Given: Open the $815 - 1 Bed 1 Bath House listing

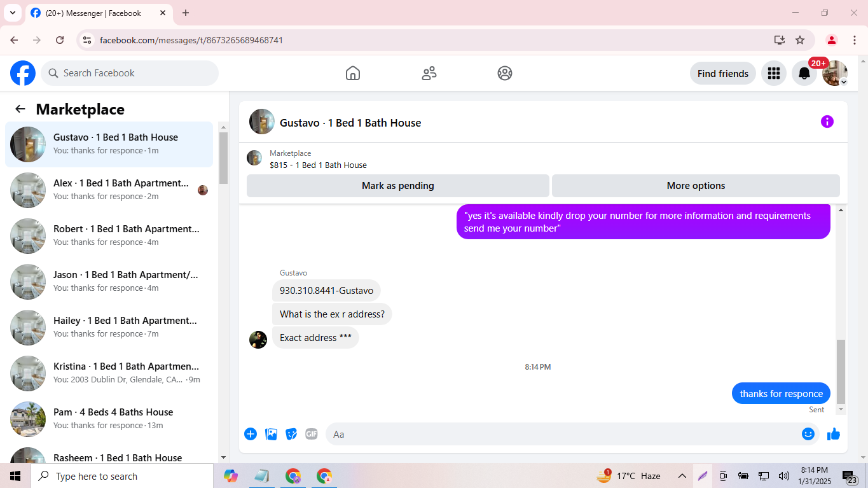Looking at the screenshot, I should pos(318,165).
